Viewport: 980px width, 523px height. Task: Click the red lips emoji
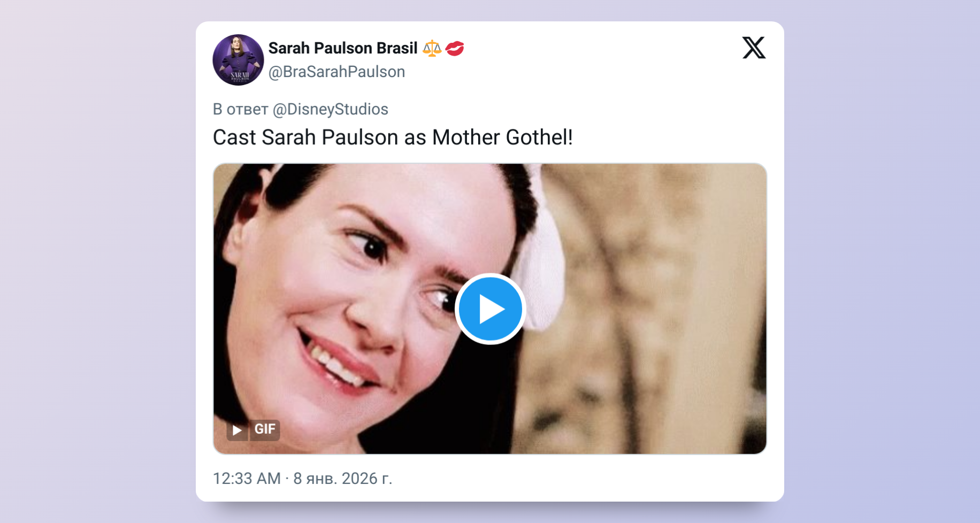[x=455, y=49]
